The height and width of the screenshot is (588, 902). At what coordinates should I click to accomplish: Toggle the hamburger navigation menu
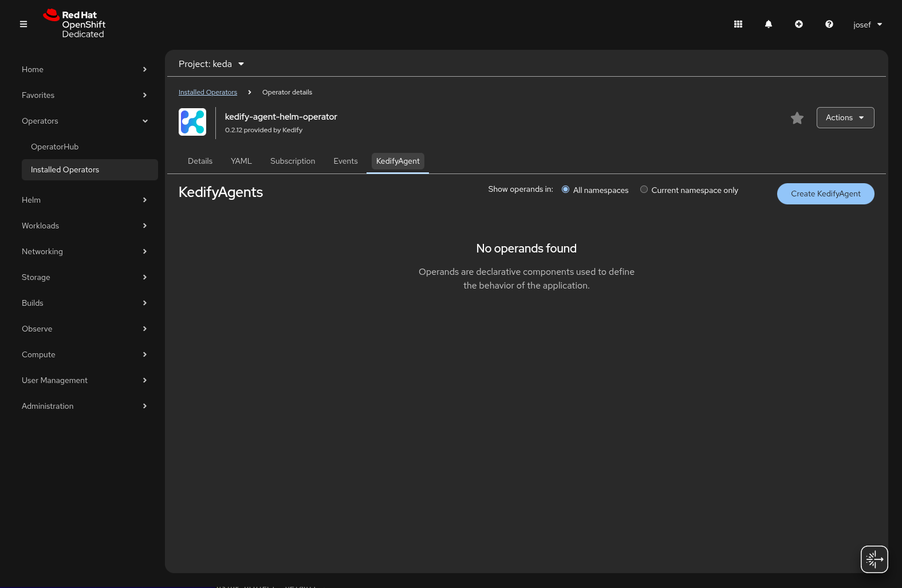23,24
